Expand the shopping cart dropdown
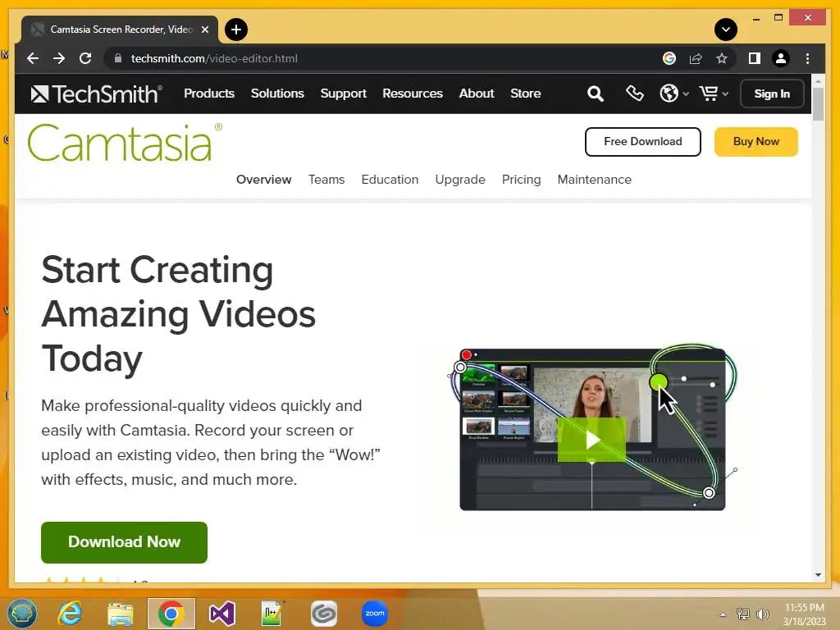840x630 pixels. [714, 94]
